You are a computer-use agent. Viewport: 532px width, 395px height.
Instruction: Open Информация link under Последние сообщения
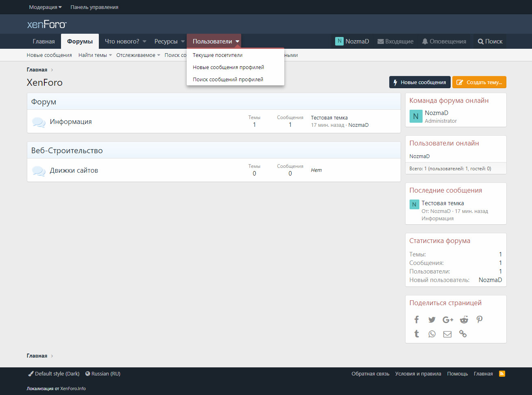(438, 219)
